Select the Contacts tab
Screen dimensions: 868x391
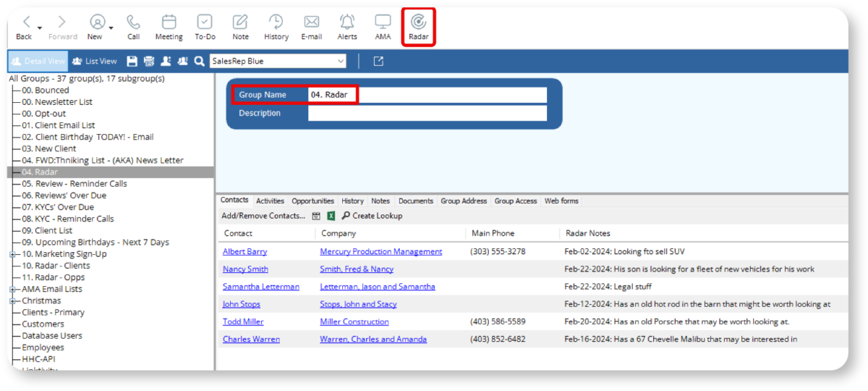tap(234, 200)
